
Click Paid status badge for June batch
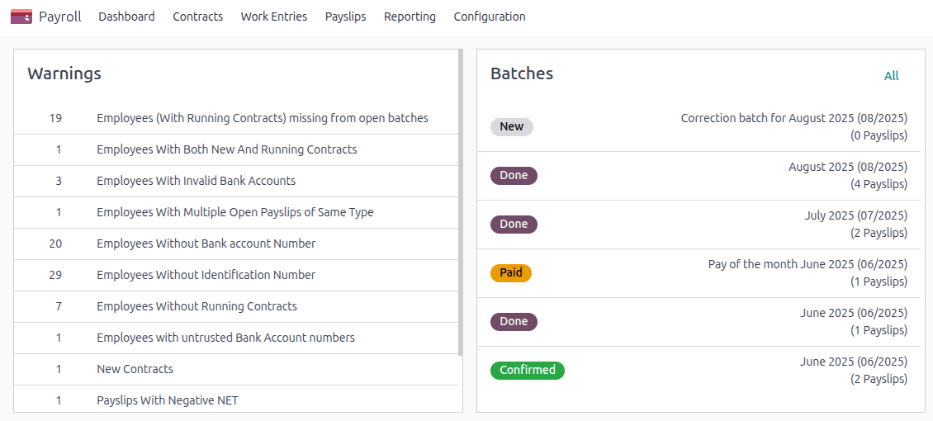pyautogui.click(x=511, y=273)
